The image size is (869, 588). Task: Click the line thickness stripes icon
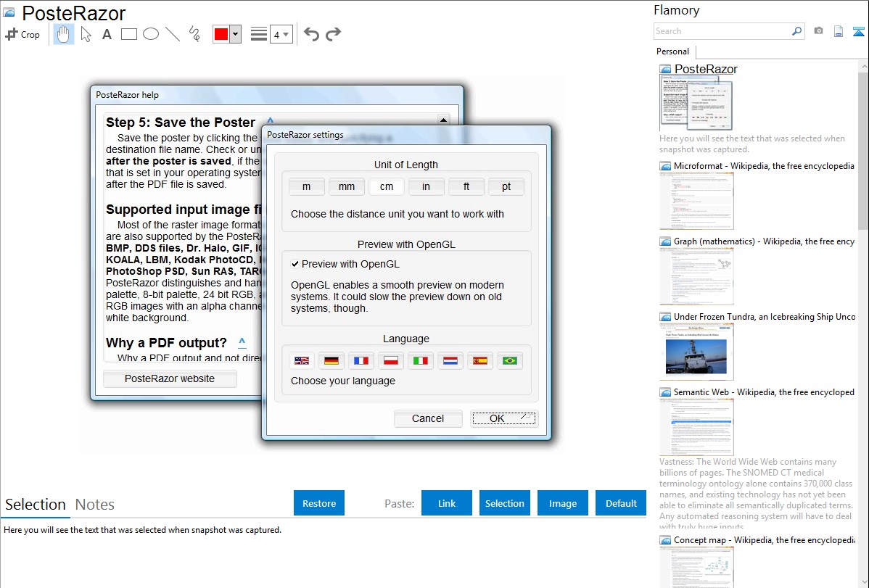click(259, 34)
